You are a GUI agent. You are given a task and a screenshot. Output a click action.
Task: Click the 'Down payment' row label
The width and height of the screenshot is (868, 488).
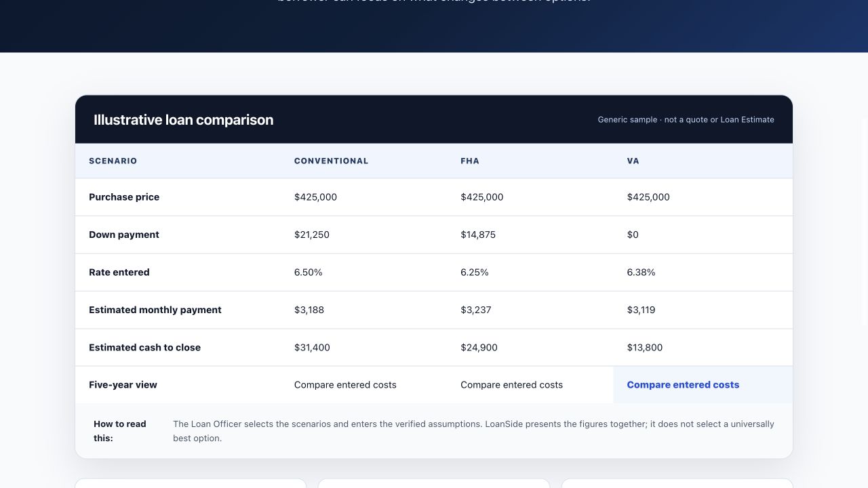[x=124, y=235]
